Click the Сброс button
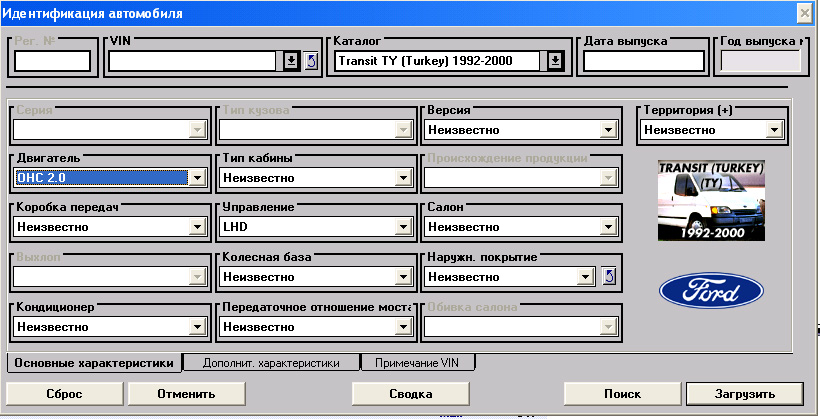Screen dimensions: 820x419 (x=64, y=394)
